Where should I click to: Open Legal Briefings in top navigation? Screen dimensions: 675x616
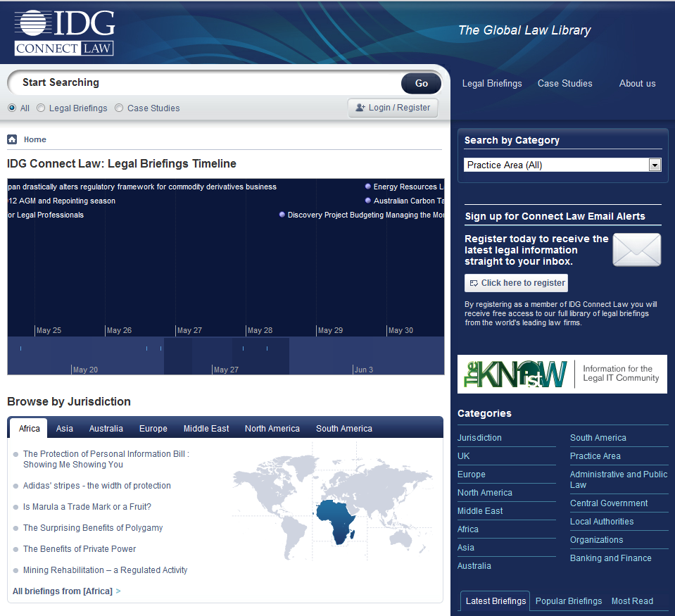click(x=492, y=84)
